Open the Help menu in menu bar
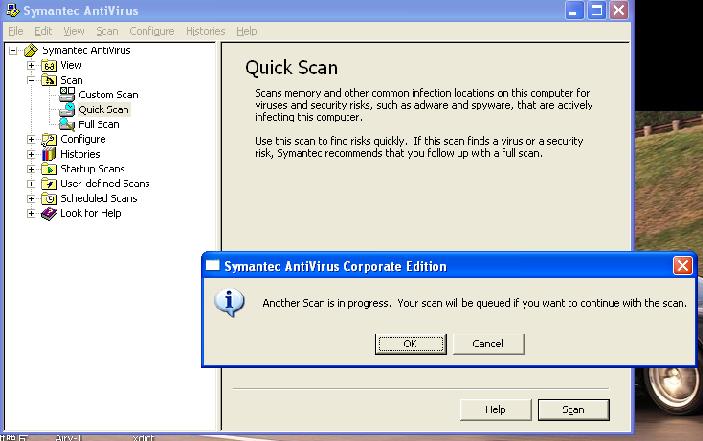Screen dimensions: 703x441 tap(247, 31)
